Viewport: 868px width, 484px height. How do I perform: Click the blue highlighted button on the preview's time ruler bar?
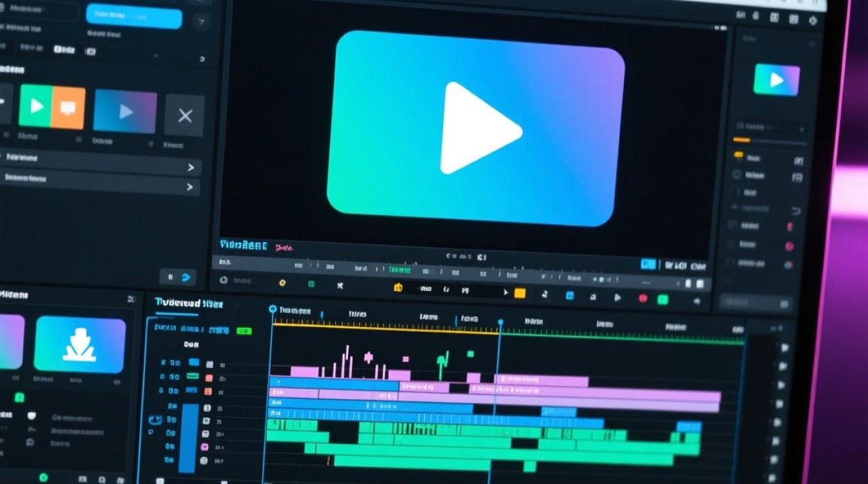click(648, 265)
